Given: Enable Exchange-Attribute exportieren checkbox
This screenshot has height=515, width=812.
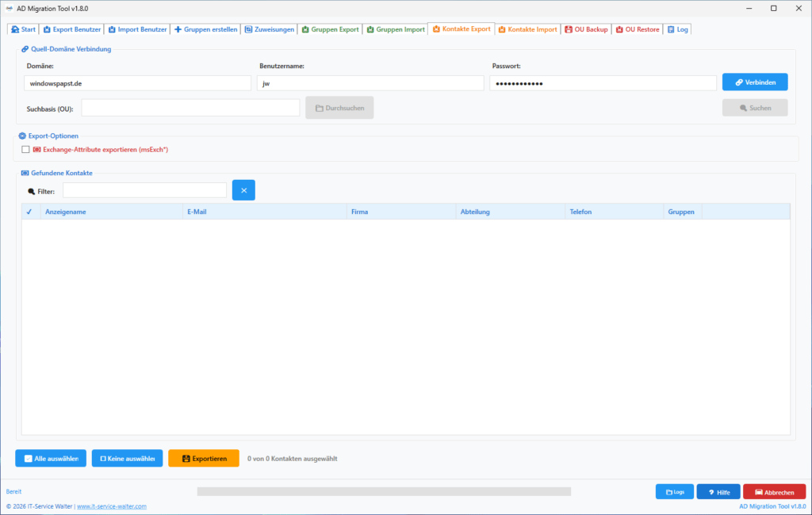Looking at the screenshot, I should pyautogui.click(x=25, y=150).
